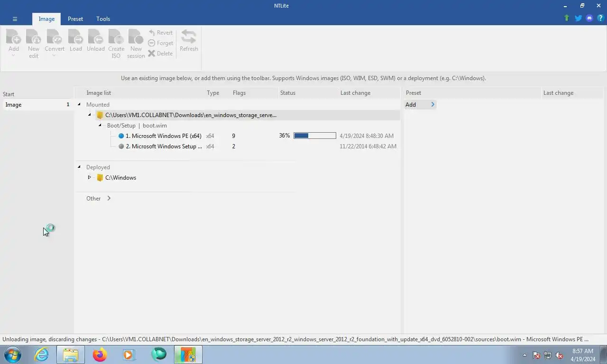Show hidden tray icons arrow
The width and height of the screenshot is (607, 364).
coord(524,355)
